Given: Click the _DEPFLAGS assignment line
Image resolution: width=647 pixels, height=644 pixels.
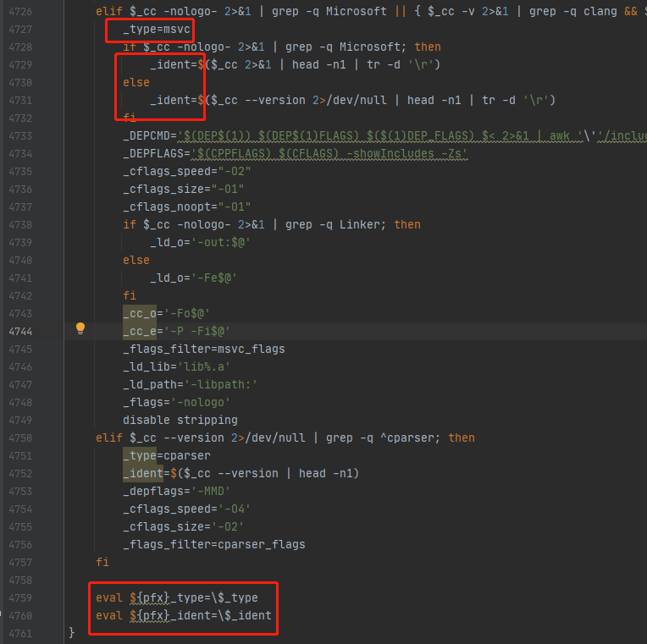Looking at the screenshot, I should point(295,154).
